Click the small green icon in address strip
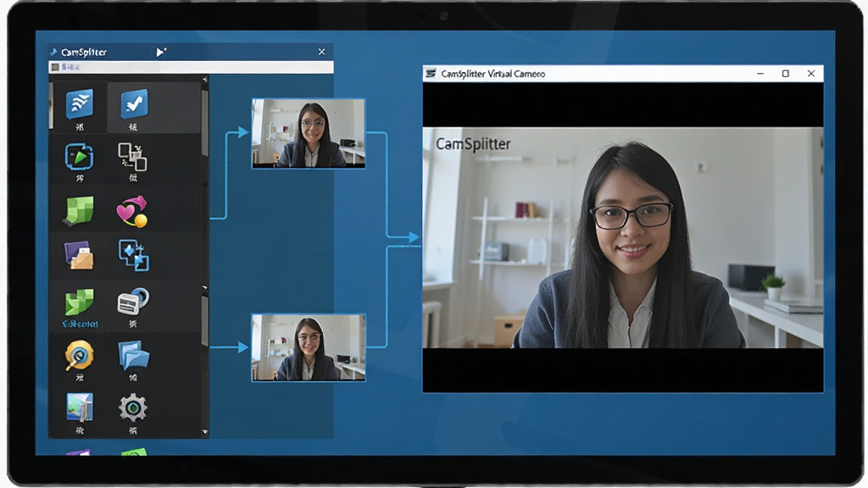 [x=55, y=67]
